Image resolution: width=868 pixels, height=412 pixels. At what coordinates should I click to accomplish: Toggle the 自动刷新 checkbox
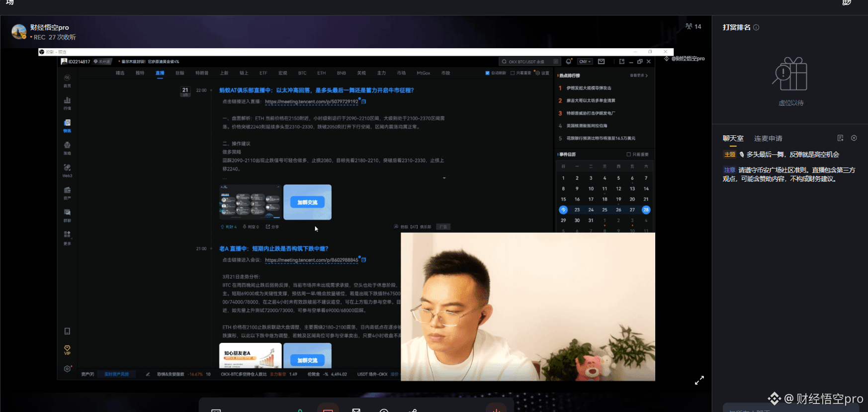pyautogui.click(x=487, y=73)
